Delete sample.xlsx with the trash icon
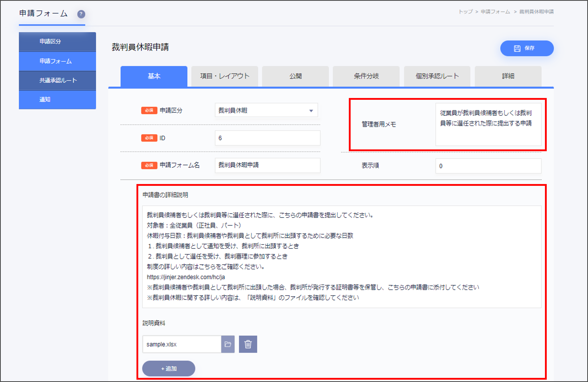The height and width of the screenshot is (382, 588). click(x=248, y=344)
